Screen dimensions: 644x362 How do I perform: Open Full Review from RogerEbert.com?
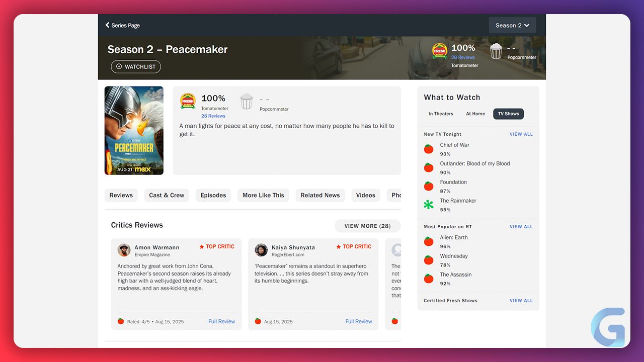click(x=359, y=321)
